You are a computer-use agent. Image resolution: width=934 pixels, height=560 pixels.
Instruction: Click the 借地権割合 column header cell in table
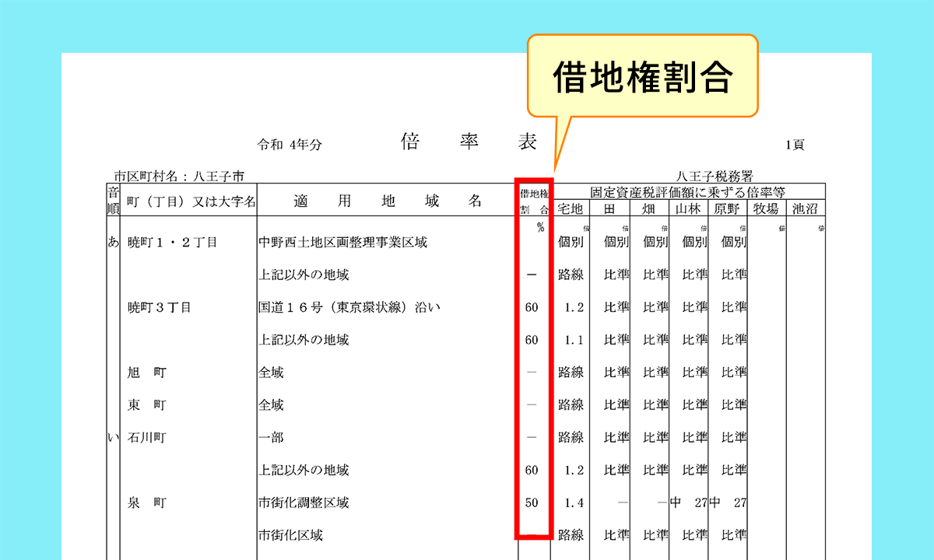[x=534, y=201]
